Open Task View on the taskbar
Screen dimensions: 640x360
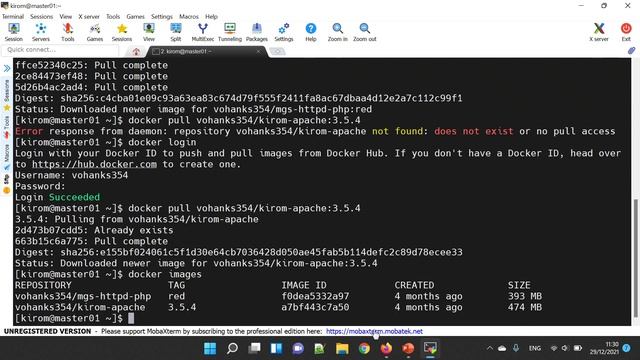click(x=255, y=349)
